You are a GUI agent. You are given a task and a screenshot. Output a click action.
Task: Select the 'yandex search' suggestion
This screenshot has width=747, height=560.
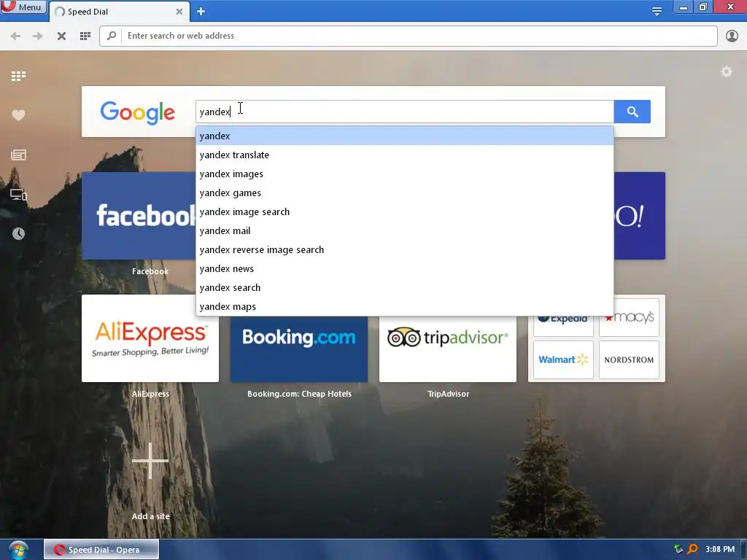pos(404,287)
